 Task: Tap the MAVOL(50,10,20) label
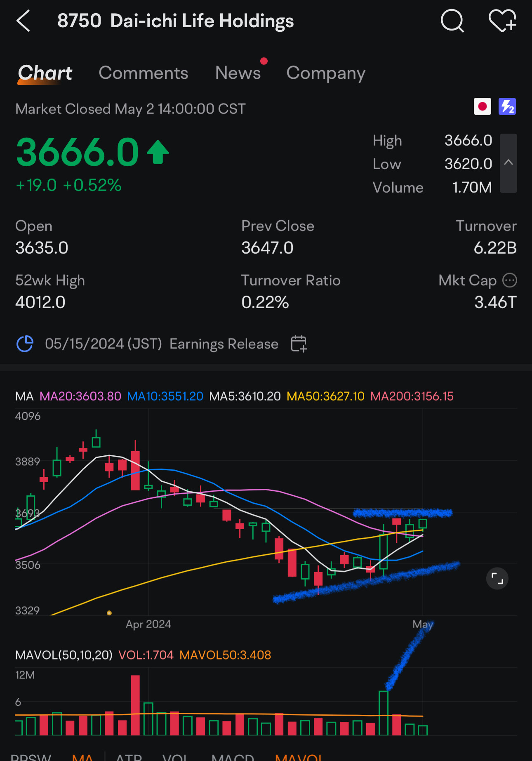pyautogui.click(x=64, y=655)
